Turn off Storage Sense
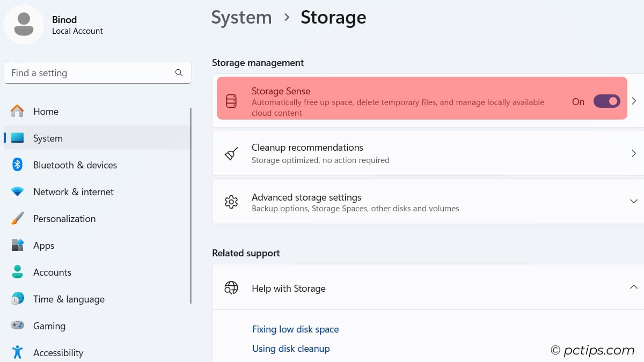 pos(607,101)
